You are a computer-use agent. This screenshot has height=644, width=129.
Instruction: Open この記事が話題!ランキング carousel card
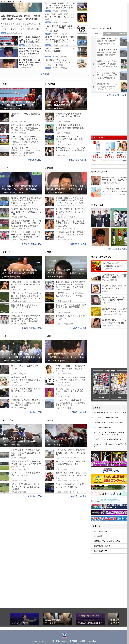58,619
